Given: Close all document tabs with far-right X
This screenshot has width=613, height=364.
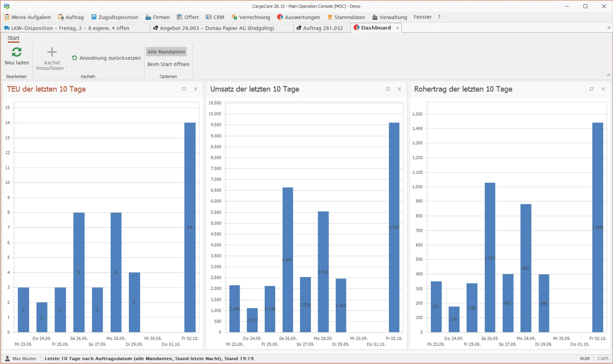Looking at the screenshot, I should click(609, 28).
